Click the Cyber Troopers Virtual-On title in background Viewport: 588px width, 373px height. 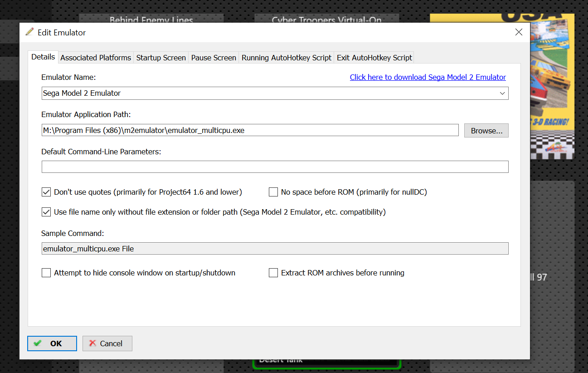coord(326,20)
